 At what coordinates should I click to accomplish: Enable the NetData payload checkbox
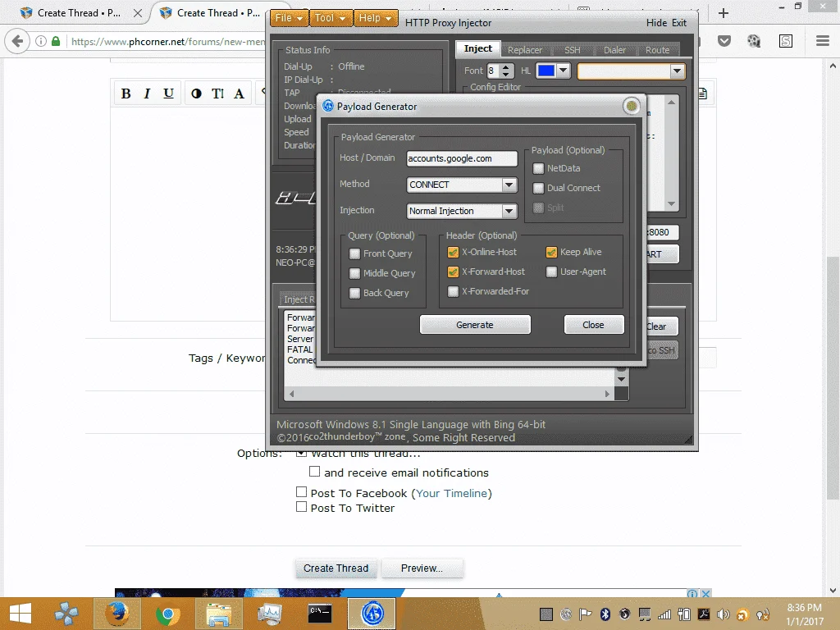[538, 169]
